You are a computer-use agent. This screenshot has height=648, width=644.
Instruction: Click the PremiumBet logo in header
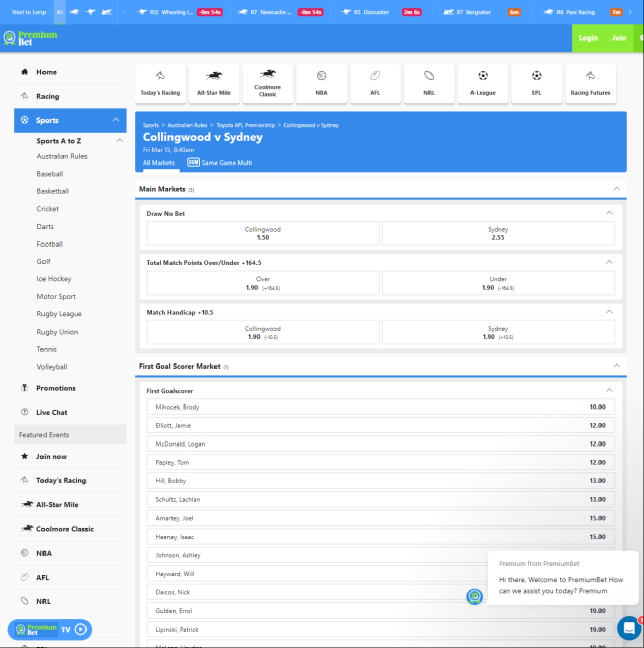[30, 38]
